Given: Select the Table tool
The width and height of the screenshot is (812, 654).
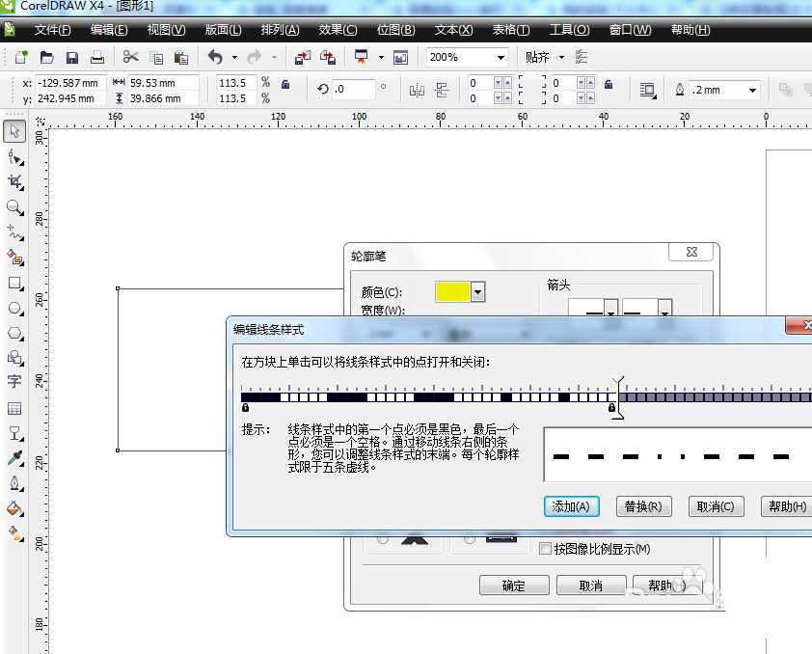Looking at the screenshot, I should point(14,408).
